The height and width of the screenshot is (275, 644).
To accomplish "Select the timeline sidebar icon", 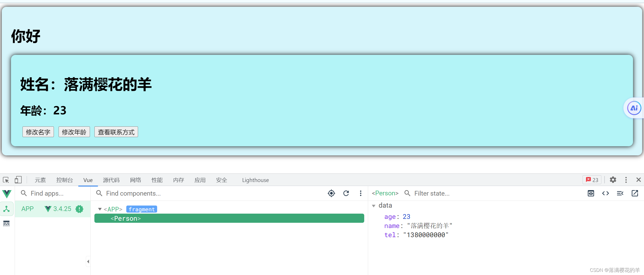I will (x=7, y=224).
